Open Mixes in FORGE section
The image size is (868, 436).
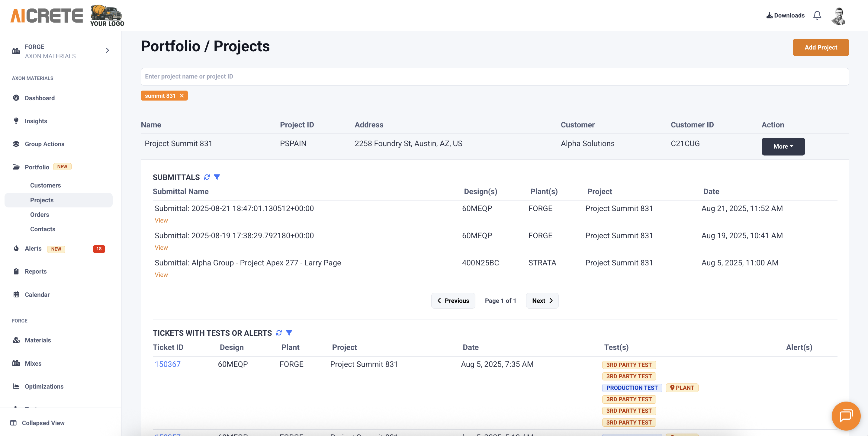33,364
